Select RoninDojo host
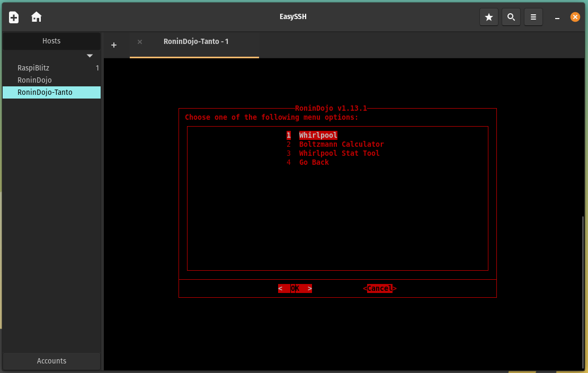 [x=52, y=80]
